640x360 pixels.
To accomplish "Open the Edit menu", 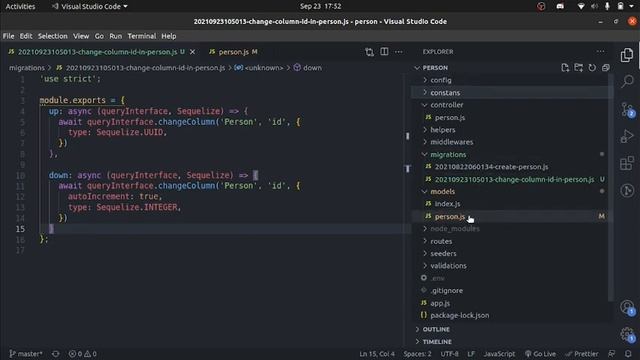I will click(26, 36).
